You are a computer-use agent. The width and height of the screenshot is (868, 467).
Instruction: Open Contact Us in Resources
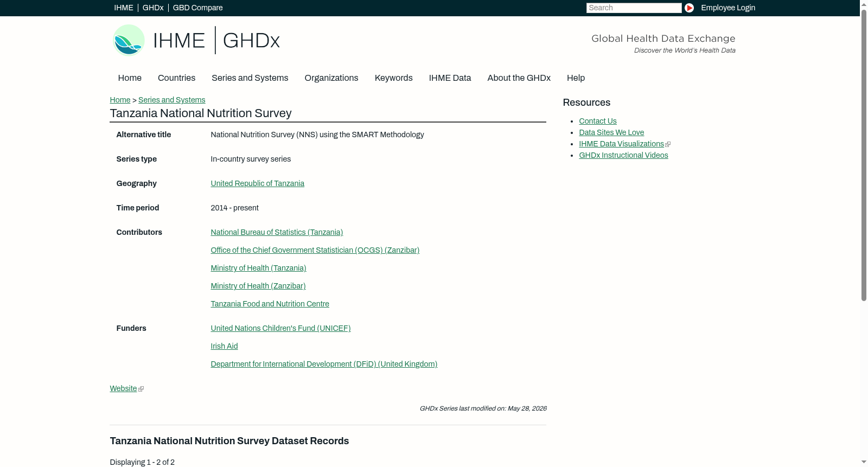598,121
